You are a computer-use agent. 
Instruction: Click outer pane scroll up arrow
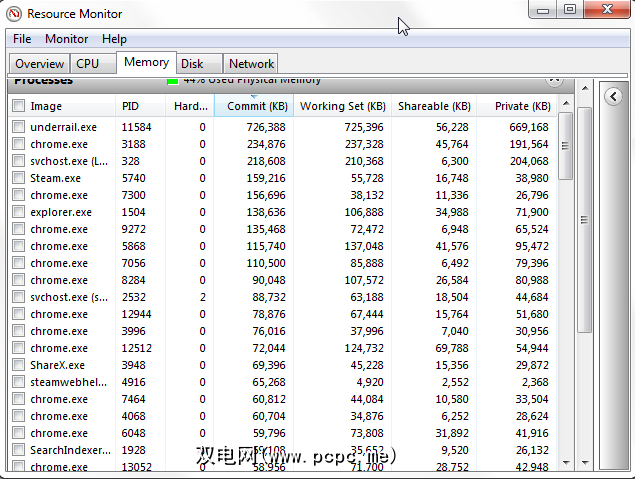tap(585, 88)
